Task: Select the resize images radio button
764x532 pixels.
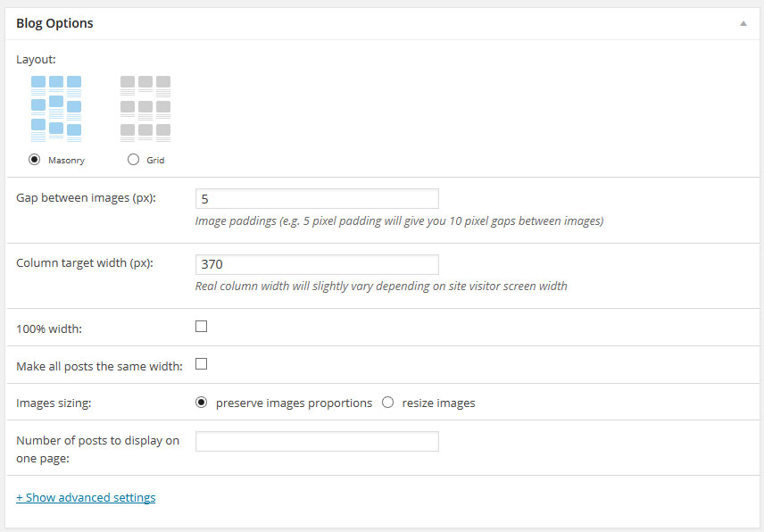Action: (x=388, y=403)
